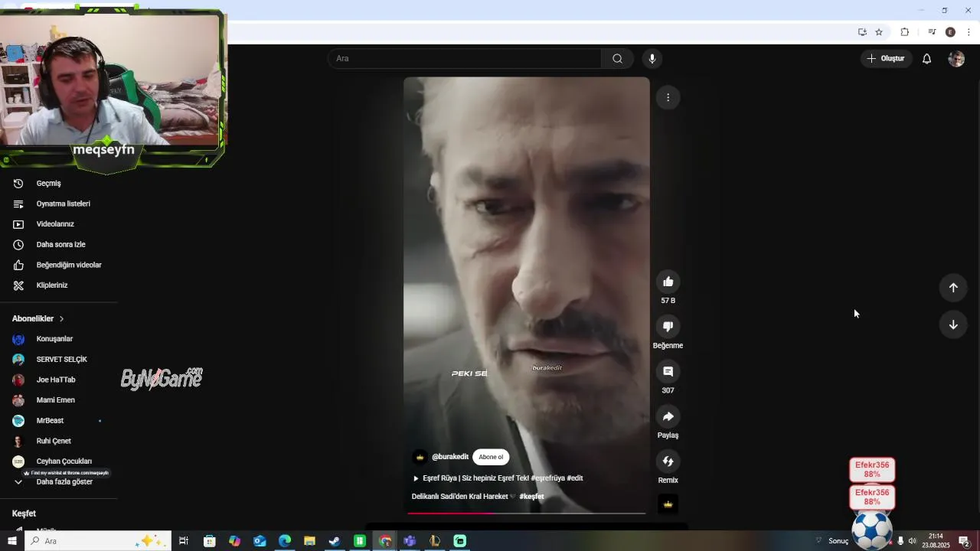The height and width of the screenshot is (551, 980).
Task: Like the Short with the thumbs-up icon
Action: tap(668, 282)
